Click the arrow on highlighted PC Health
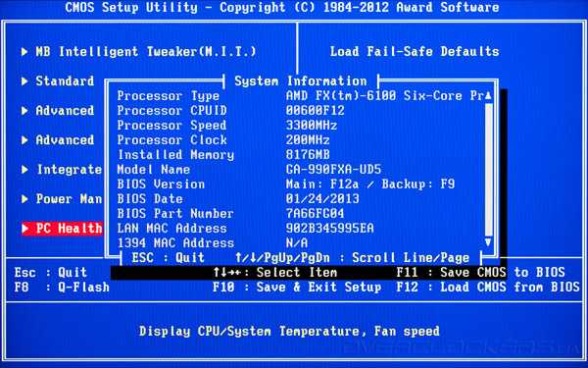This screenshot has height=368, width=588. 25,228
